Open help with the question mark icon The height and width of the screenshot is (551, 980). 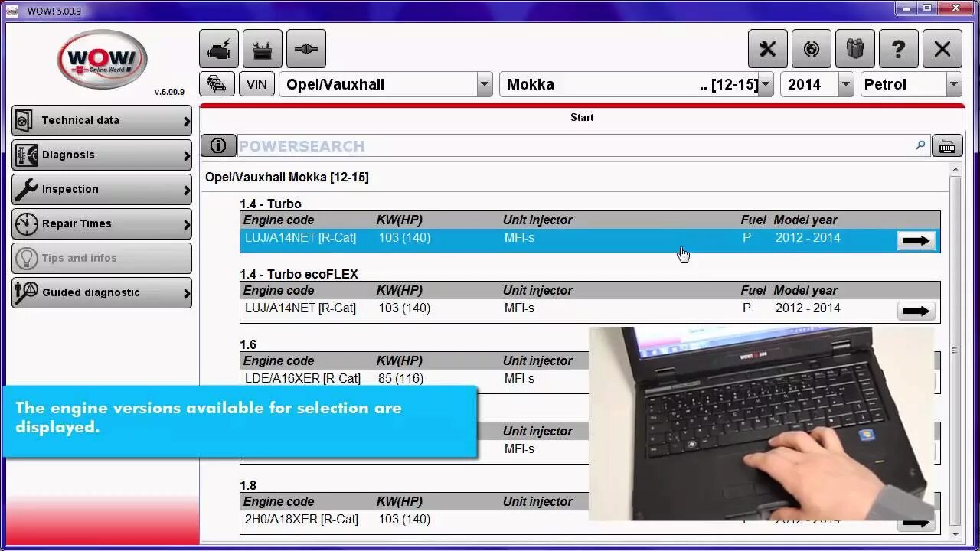coord(899,50)
